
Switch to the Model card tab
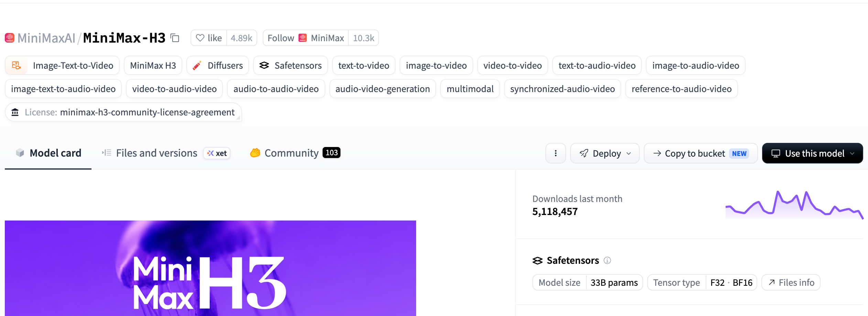pos(48,153)
